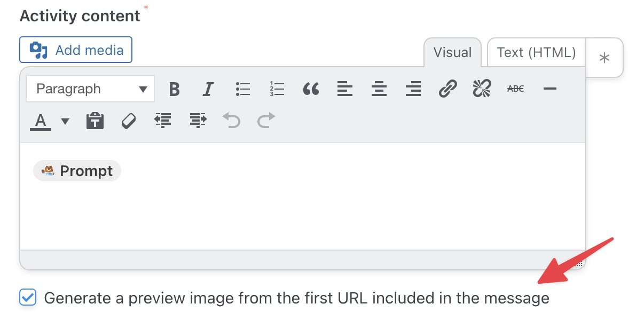Image resolution: width=644 pixels, height=320 pixels.
Task: Remove link with unlink icon
Action: tap(482, 89)
